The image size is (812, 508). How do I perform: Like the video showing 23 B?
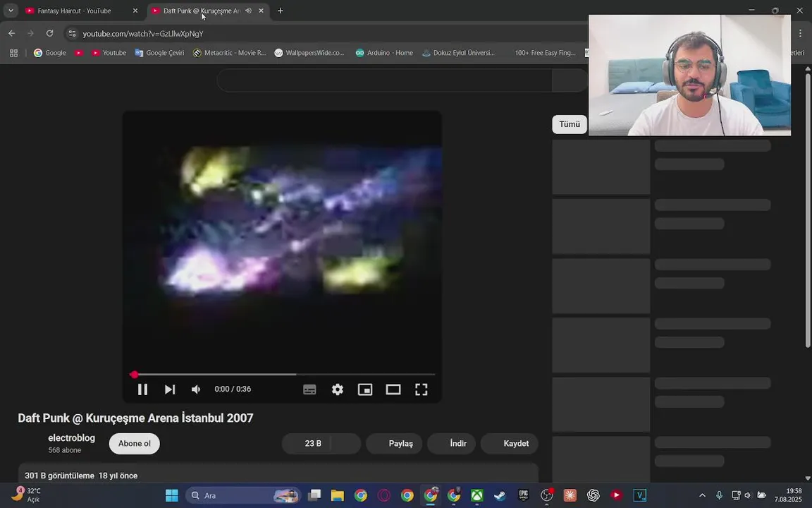[x=307, y=444]
